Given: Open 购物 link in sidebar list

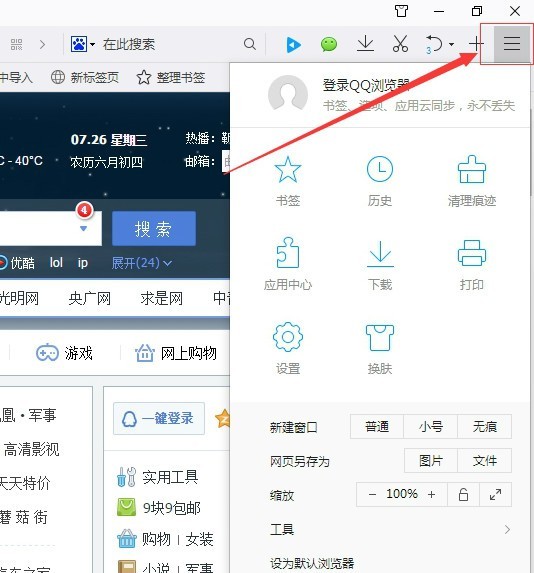Looking at the screenshot, I should pyautogui.click(x=156, y=539).
